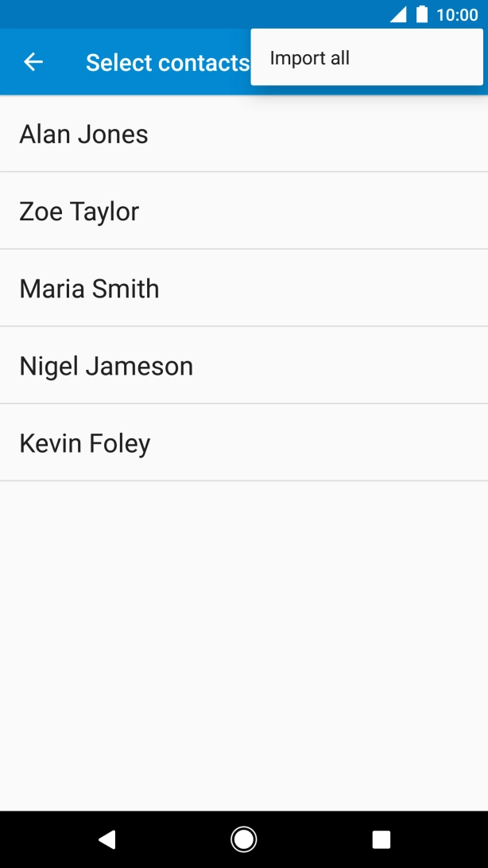Screen dimensions: 488x868
Task: Tap the empty left part of the status bar
Action: click(x=159, y=14)
